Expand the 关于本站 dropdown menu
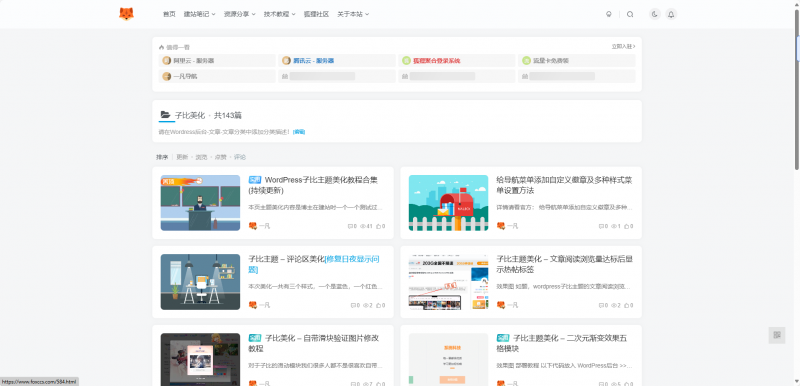The height and width of the screenshot is (386, 800). [353, 14]
